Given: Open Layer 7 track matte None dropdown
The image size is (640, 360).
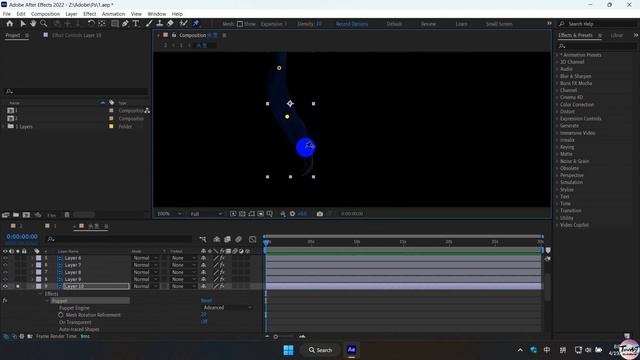Looking at the screenshot, I should click(183, 265).
